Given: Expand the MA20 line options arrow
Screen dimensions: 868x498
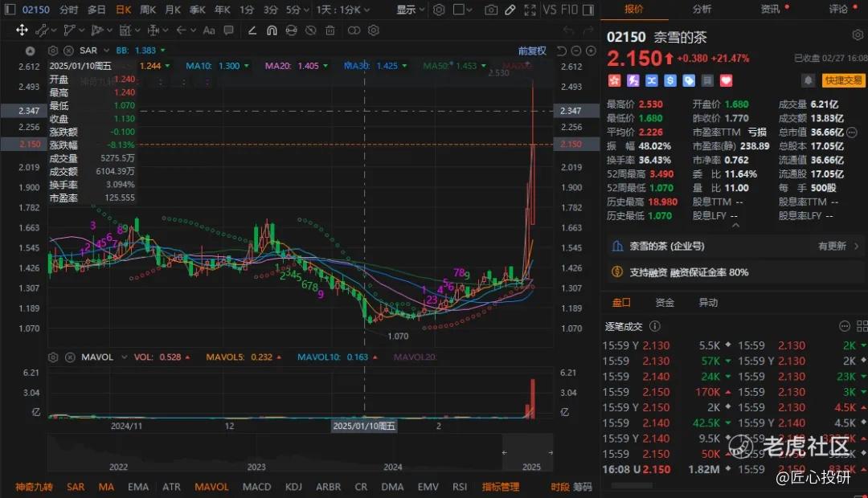Looking at the screenshot, I should coord(325,67).
